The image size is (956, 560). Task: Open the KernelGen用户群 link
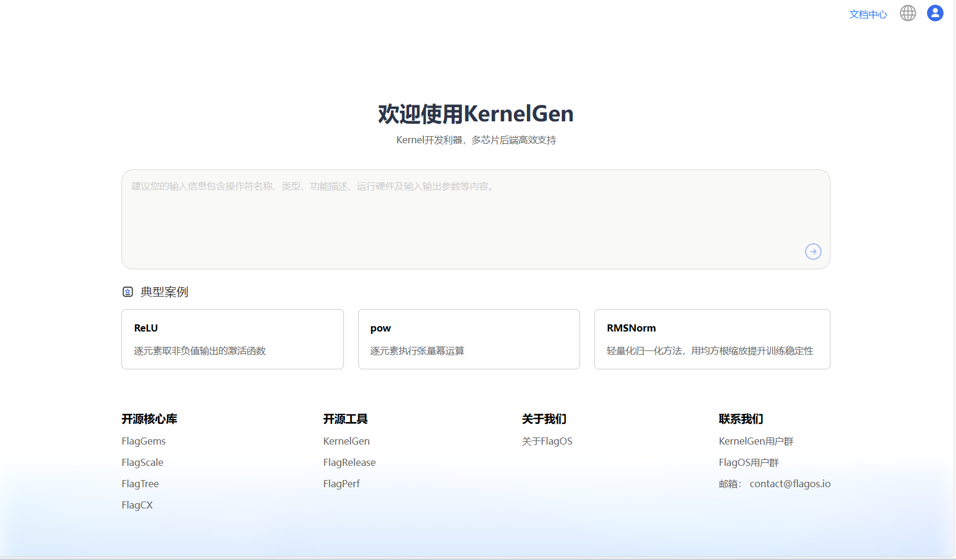(x=756, y=441)
